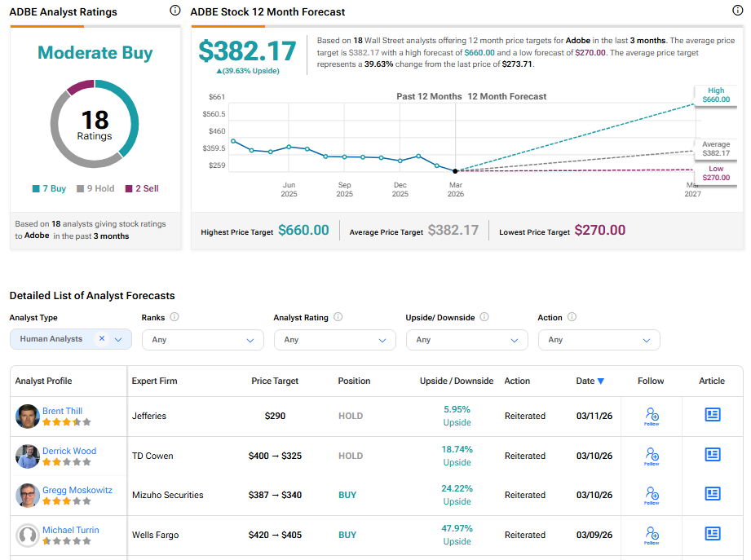The image size is (751, 560).
Task: Open the Upside/Downside dropdown
Action: (466, 340)
